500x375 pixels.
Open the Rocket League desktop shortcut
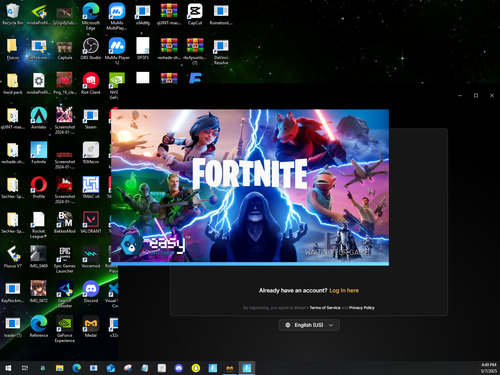(x=39, y=225)
